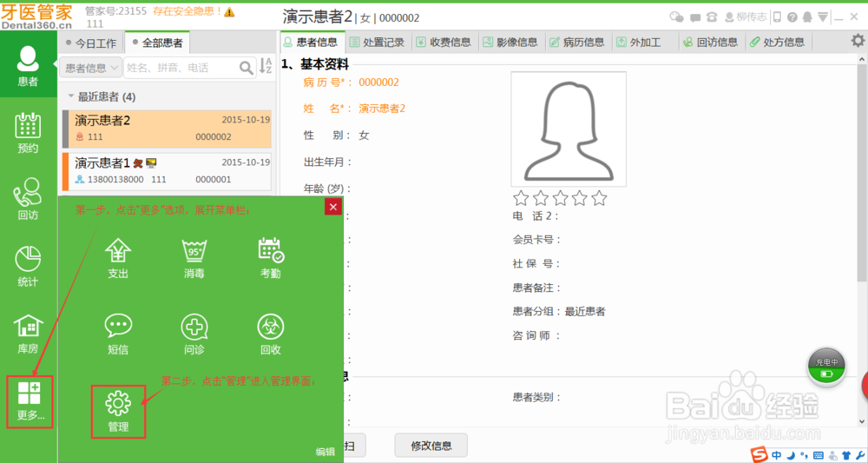Click the security warning triangle icon
868x463 pixels.
pos(229,11)
